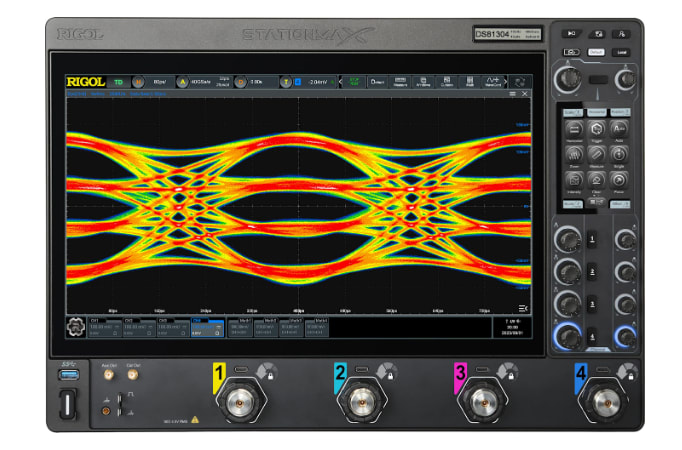Click the small multifunction knob B
The width and height of the screenshot is (682, 450).
tap(625, 80)
